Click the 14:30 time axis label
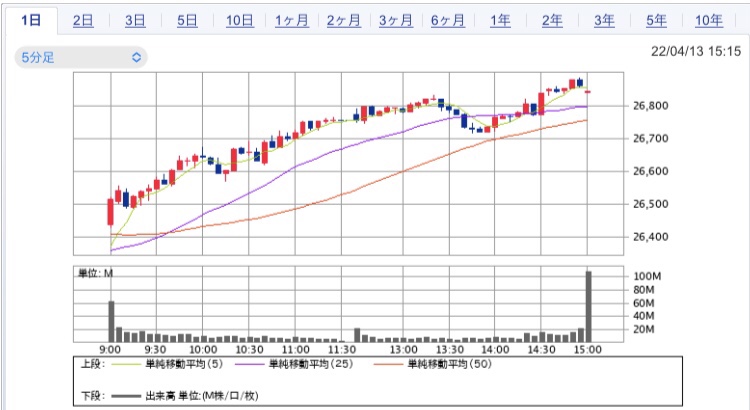The height and width of the screenshot is (410, 750). tap(541, 350)
